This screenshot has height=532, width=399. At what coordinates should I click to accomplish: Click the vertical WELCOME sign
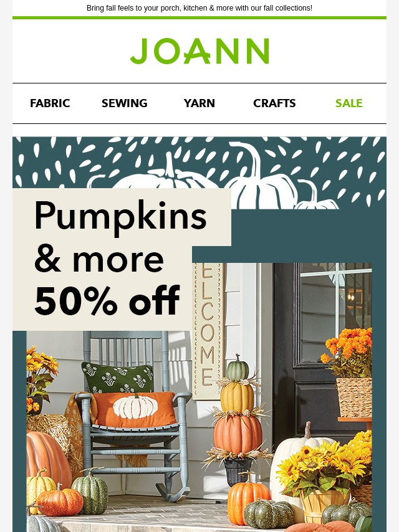tap(208, 331)
